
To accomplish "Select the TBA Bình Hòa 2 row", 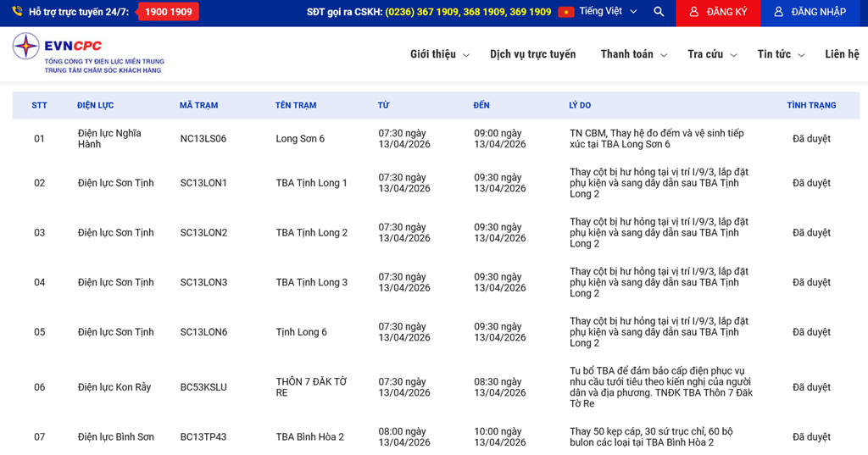I will [309, 437].
